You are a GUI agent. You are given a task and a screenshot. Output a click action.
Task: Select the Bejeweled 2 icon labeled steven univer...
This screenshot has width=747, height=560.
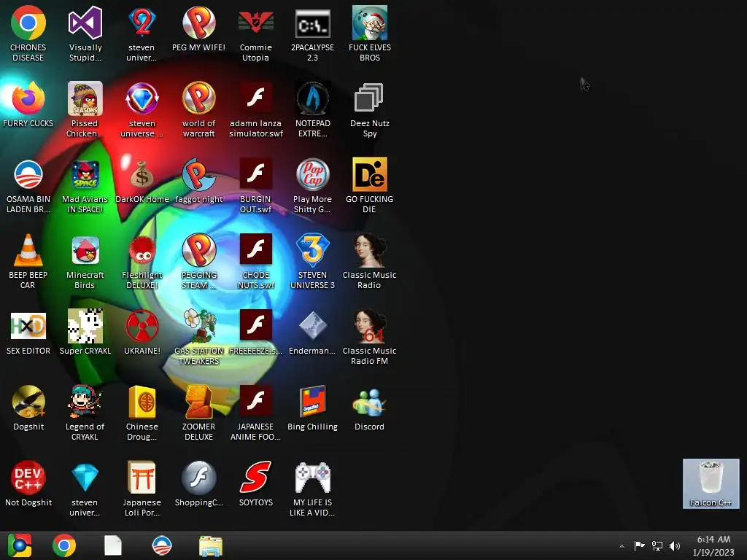tap(142, 23)
